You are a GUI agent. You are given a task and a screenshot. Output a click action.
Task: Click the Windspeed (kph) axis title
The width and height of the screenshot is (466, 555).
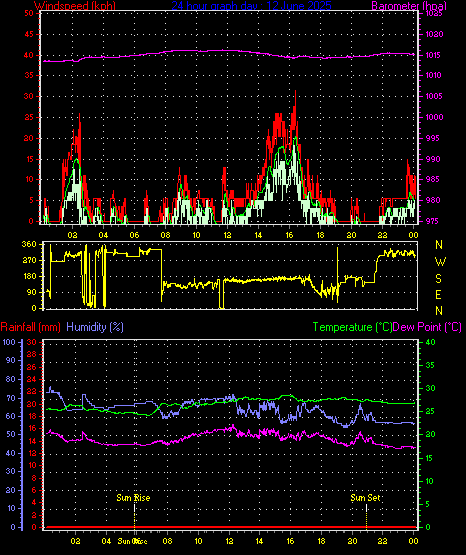tap(75, 6)
